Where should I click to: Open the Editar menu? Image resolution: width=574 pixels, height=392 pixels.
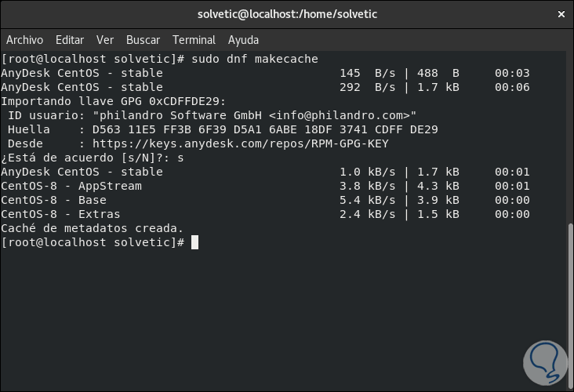[x=70, y=40]
